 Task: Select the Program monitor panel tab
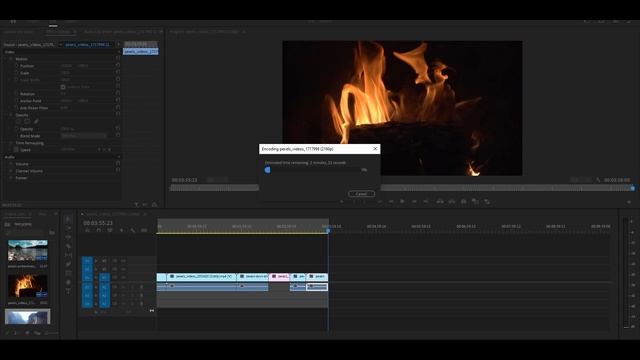[204, 31]
